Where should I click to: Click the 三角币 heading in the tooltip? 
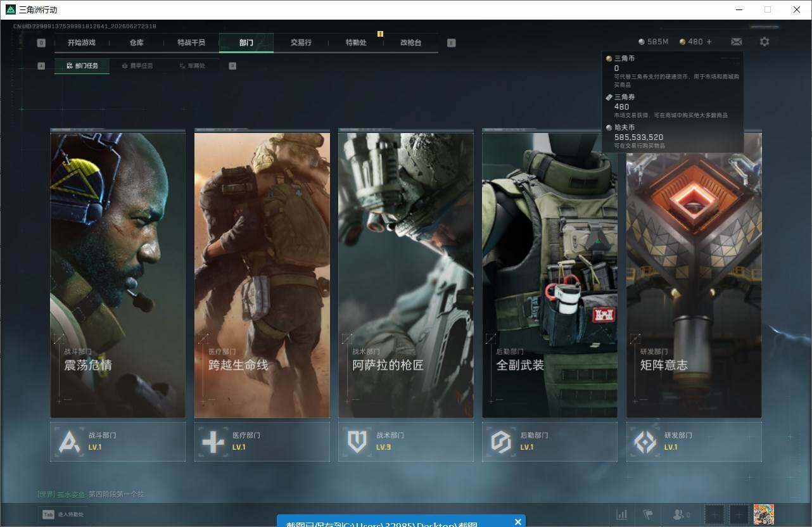click(x=625, y=58)
